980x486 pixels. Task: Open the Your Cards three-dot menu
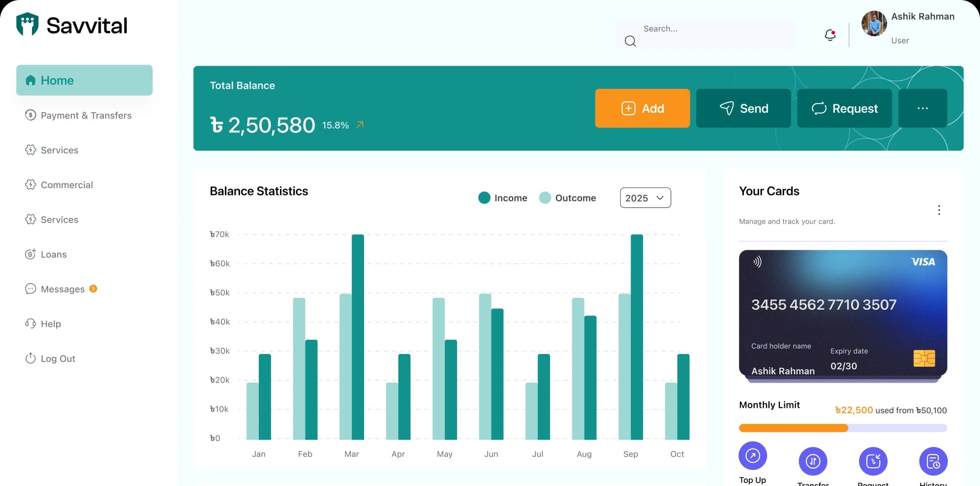[x=939, y=210]
